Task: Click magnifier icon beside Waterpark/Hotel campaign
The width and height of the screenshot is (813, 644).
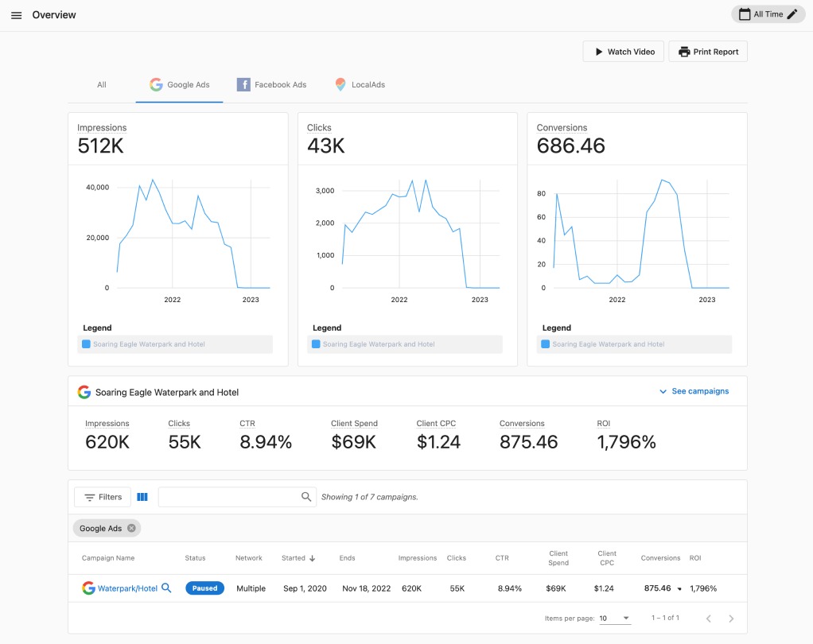Action: (166, 588)
